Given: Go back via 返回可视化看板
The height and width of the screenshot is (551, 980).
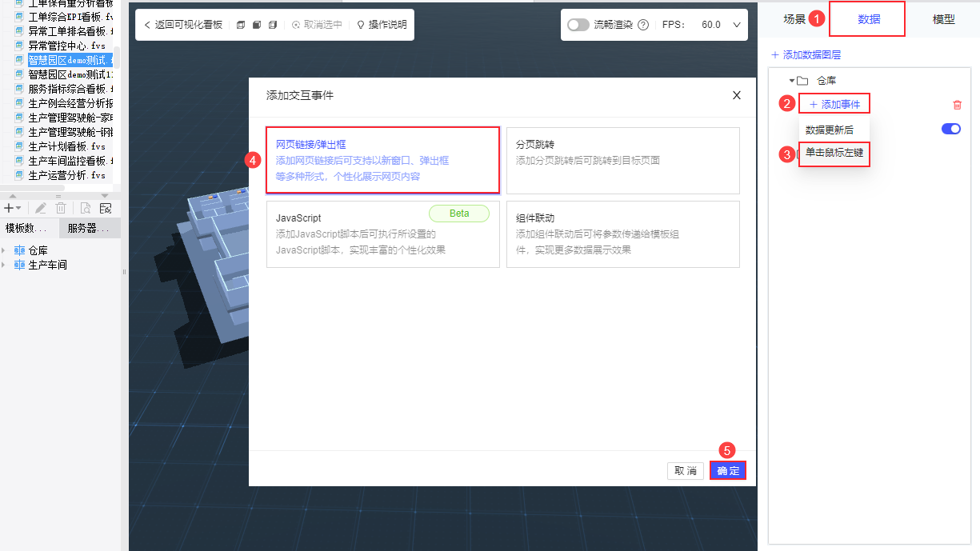Looking at the screenshot, I should coord(182,25).
